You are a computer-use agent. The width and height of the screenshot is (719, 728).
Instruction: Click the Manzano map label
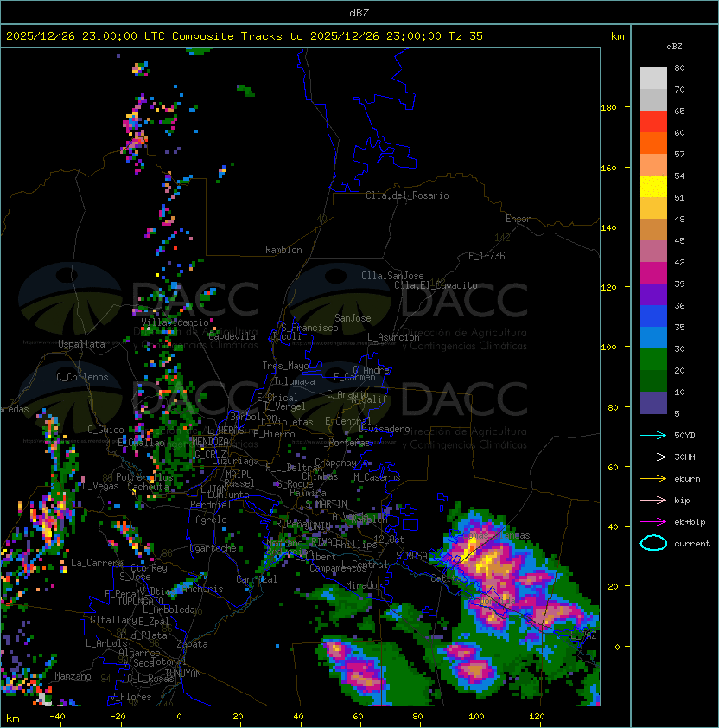tap(73, 676)
